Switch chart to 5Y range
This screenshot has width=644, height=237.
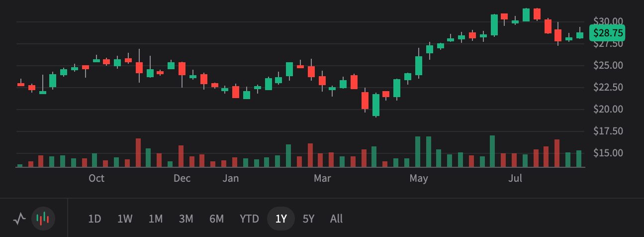[x=309, y=219]
